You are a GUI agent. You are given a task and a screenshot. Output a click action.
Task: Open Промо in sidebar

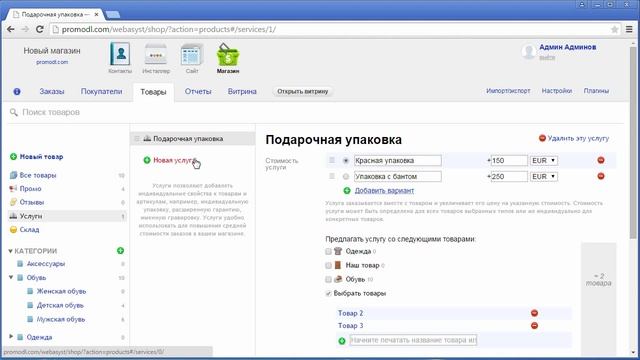pyautogui.click(x=30, y=189)
